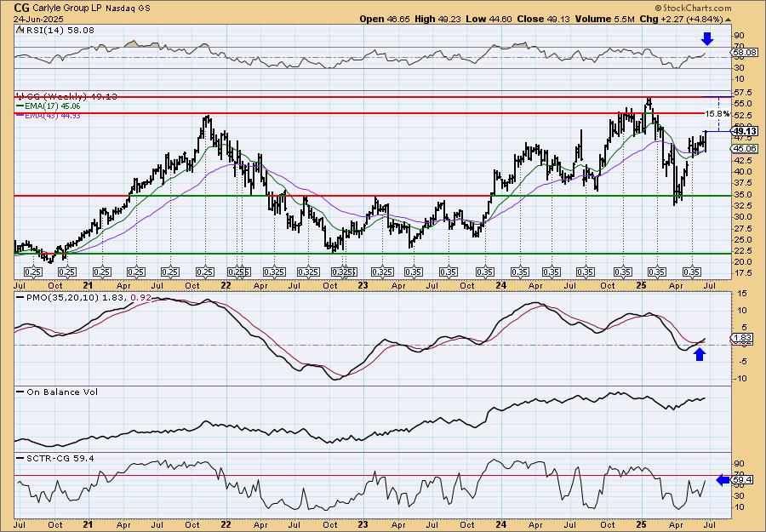Click the 45.06 EMA value flag on right axis
Screen dimensions: 766x532
745,148
